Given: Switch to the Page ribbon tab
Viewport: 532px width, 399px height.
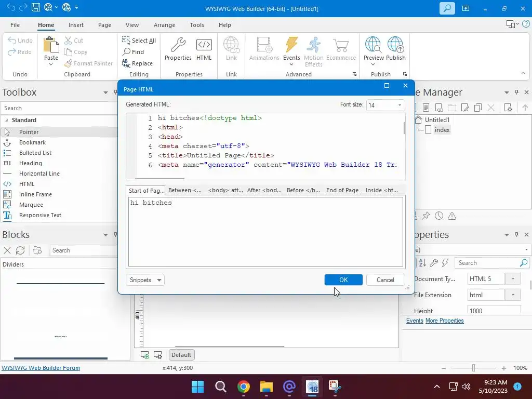Looking at the screenshot, I should click(104, 25).
